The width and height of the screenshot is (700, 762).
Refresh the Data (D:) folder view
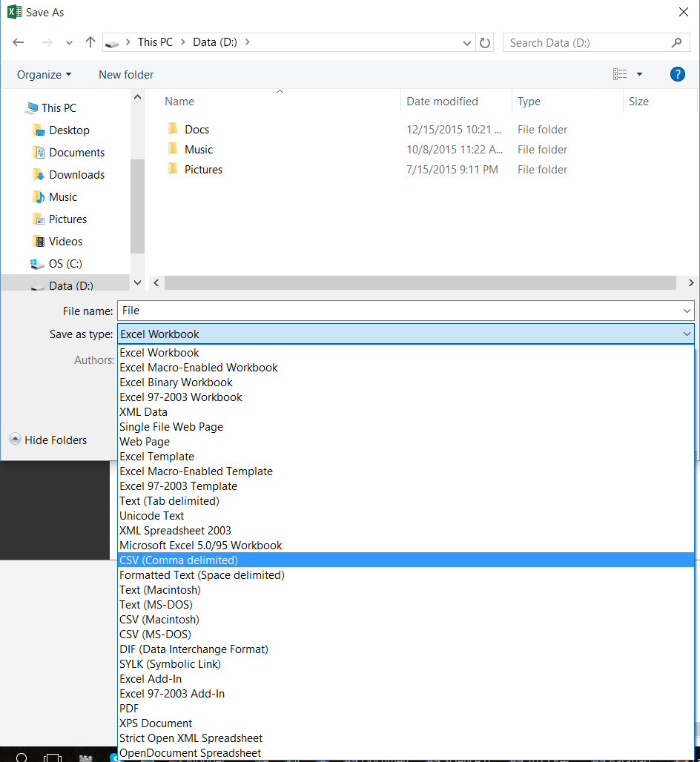485,43
